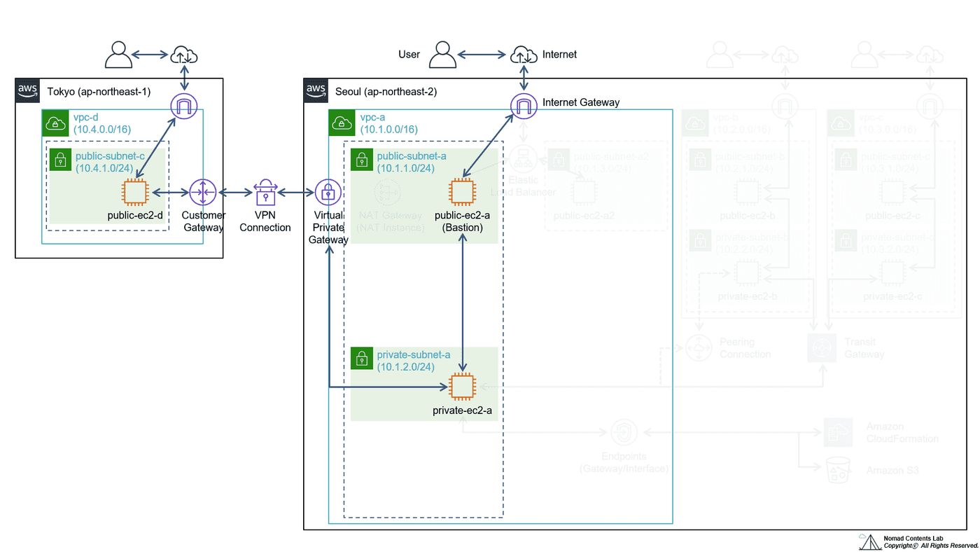Select the faded Peering Connection icon

tap(698, 348)
